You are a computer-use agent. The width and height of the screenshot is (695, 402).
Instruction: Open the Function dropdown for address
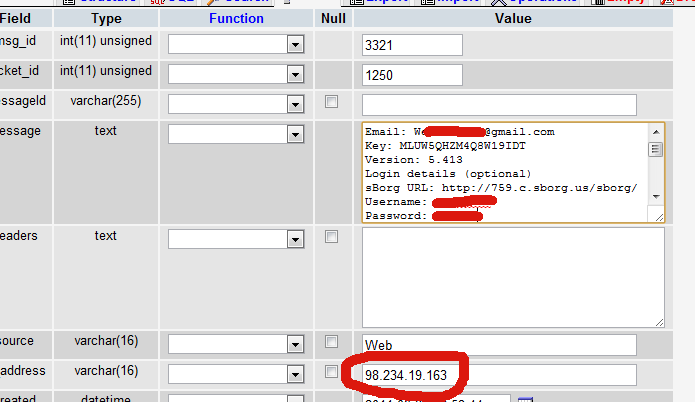click(294, 375)
